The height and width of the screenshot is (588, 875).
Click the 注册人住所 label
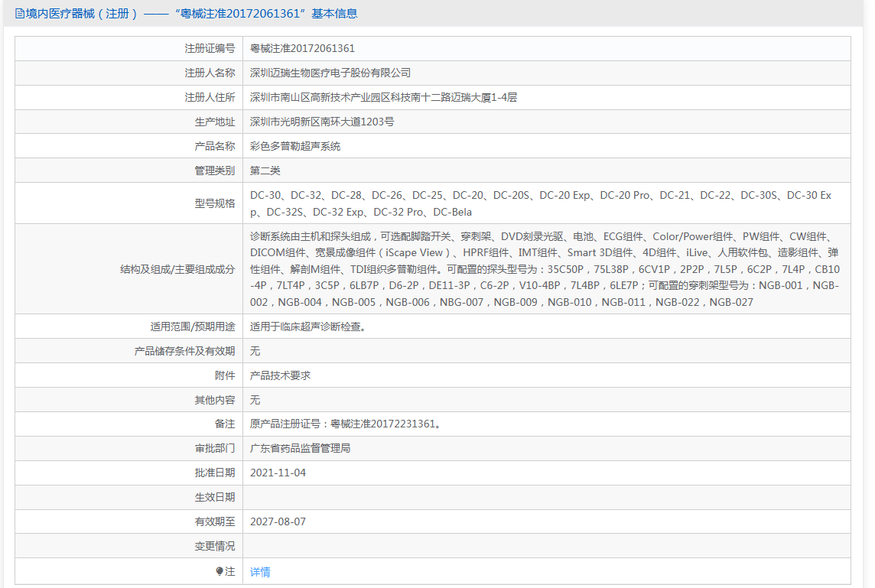click(210, 98)
